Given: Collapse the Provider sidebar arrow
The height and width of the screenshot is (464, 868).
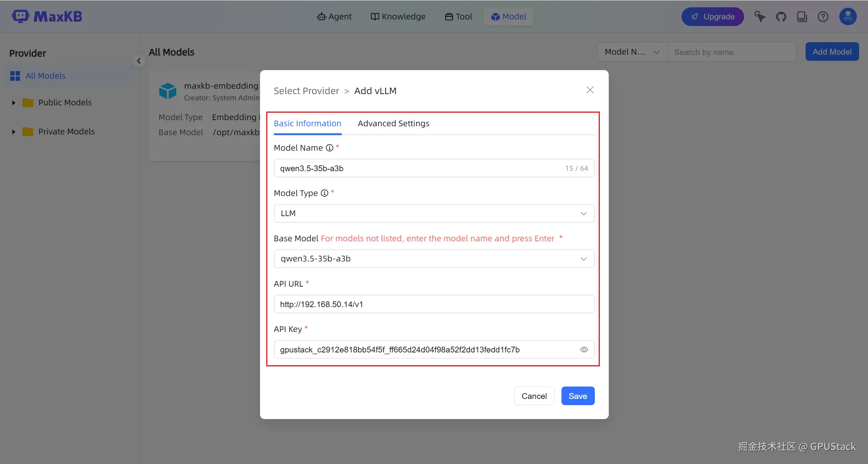Looking at the screenshot, I should [139, 61].
